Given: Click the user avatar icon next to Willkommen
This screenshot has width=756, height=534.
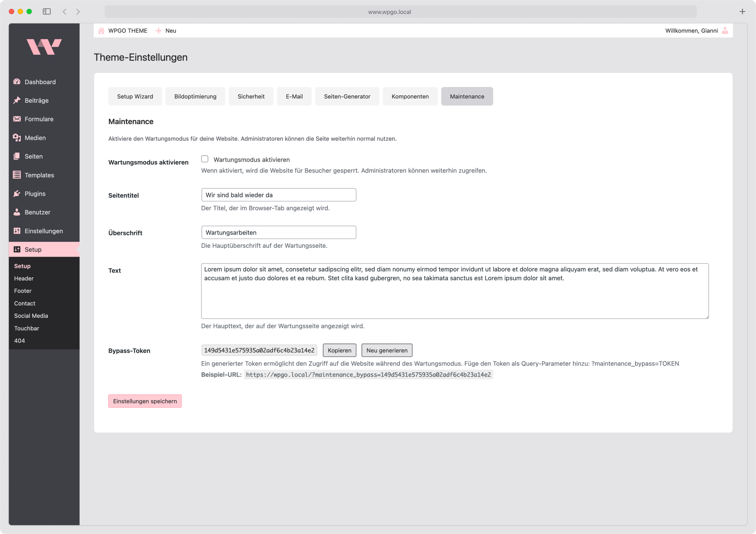Looking at the screenshot, I should pos(725,31).
